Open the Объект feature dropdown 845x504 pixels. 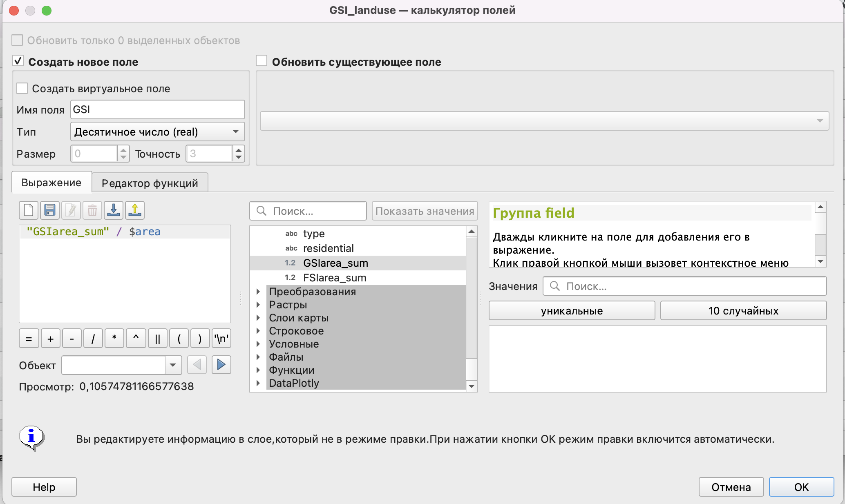[x=173, y=365]
